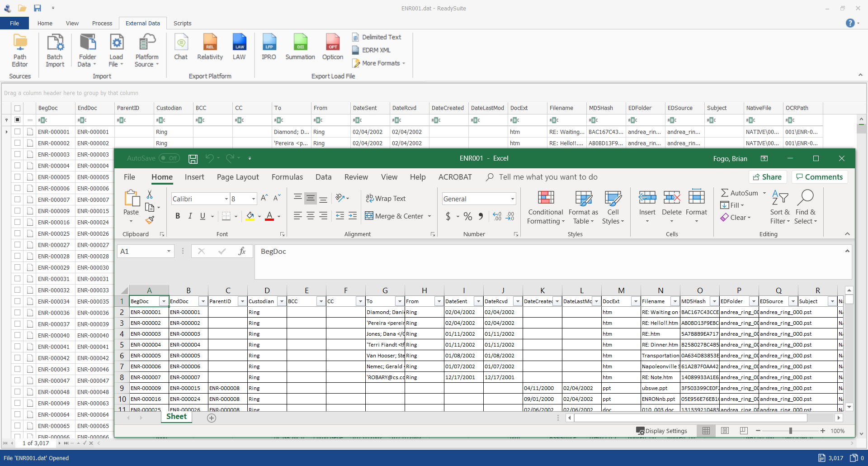Viewport: 868px width, 466px height.
Task: Click Insert Function fx button
Action: point(242,251)
